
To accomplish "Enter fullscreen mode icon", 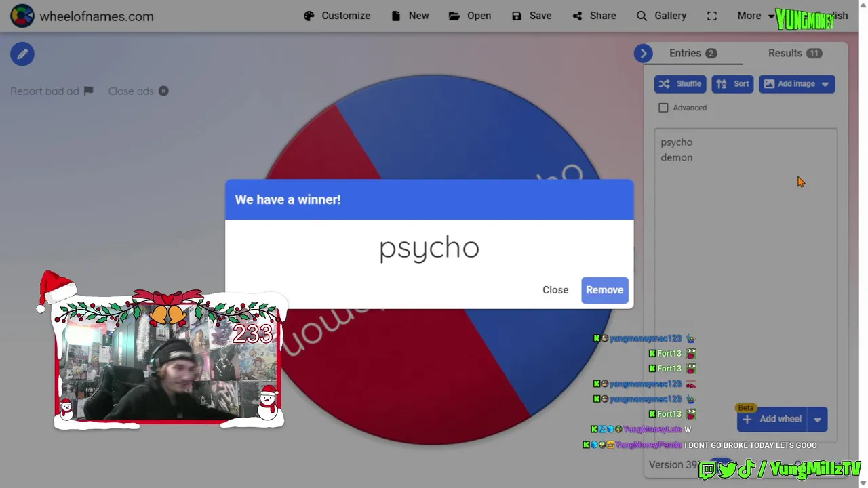I will pos(712,16).
